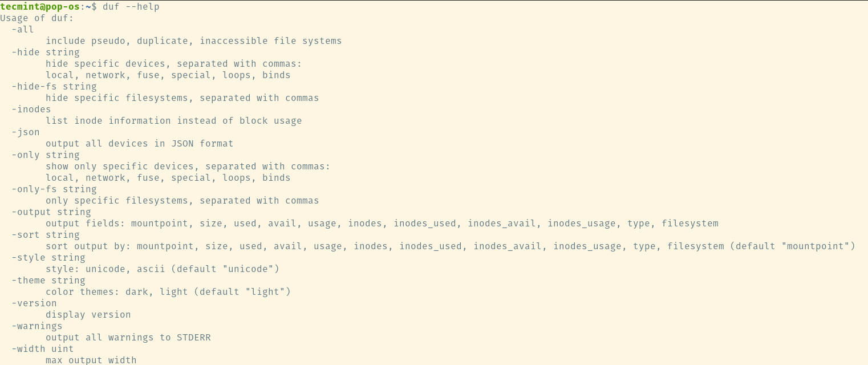Click the '-output string' option

click(x=51, y=212)
